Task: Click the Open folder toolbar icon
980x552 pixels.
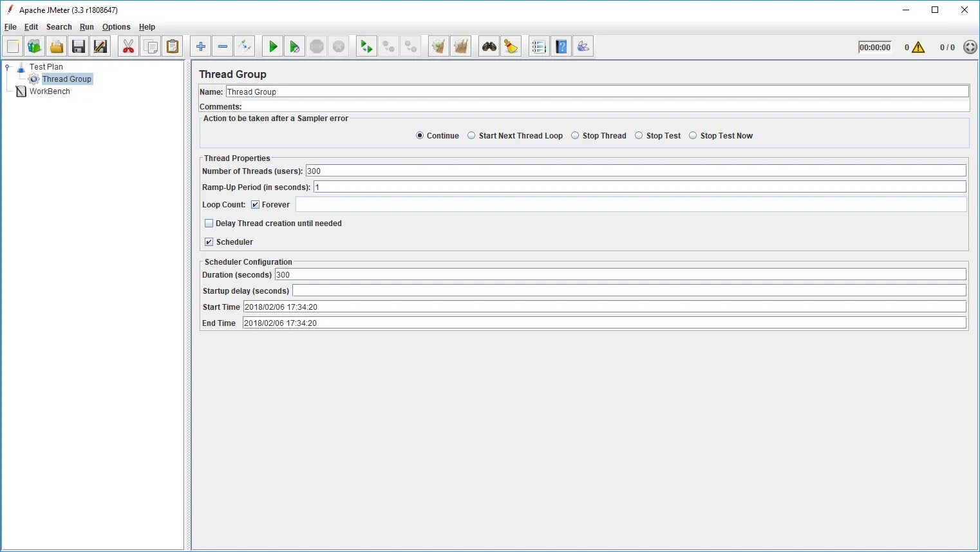Action: [x=57, y=46]
